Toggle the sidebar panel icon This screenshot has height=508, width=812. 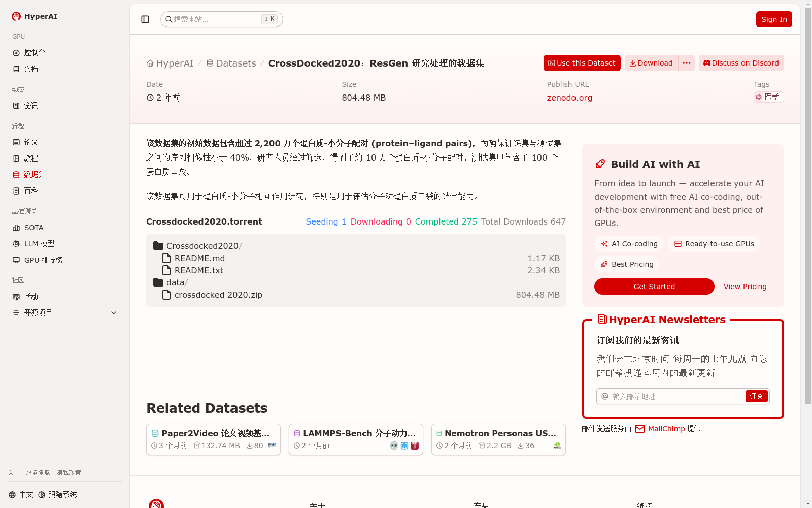tap(145, 19)
